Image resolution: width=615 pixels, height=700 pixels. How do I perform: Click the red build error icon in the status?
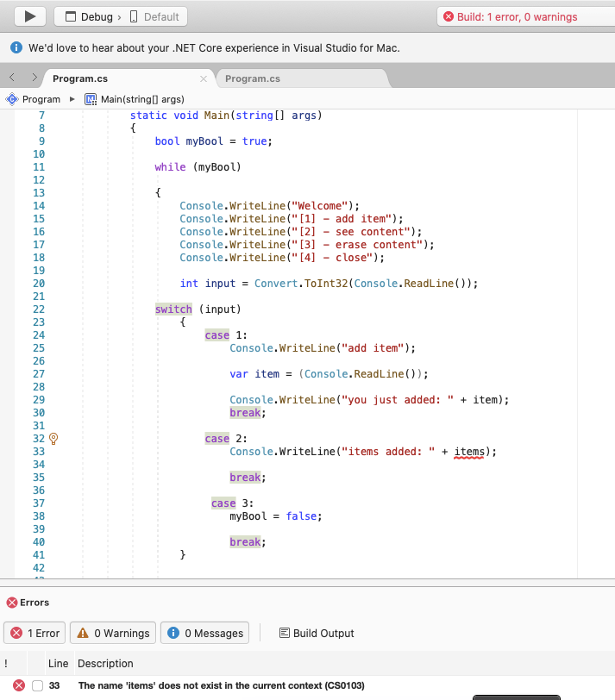(x=449, y=17)
